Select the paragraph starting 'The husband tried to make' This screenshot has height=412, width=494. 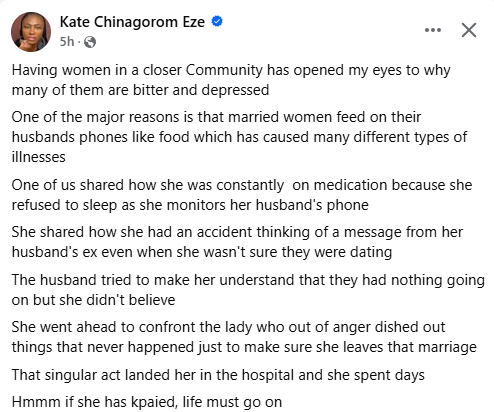[x=248, y=290]
